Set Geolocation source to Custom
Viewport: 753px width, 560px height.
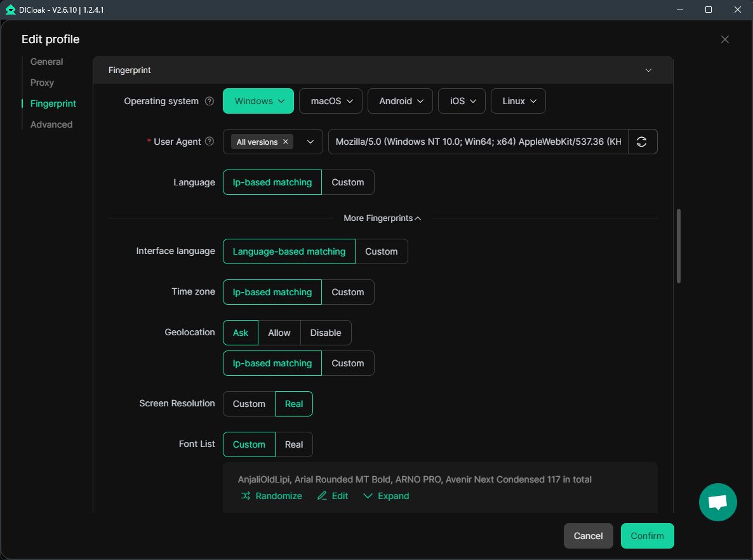coord(348,364)
